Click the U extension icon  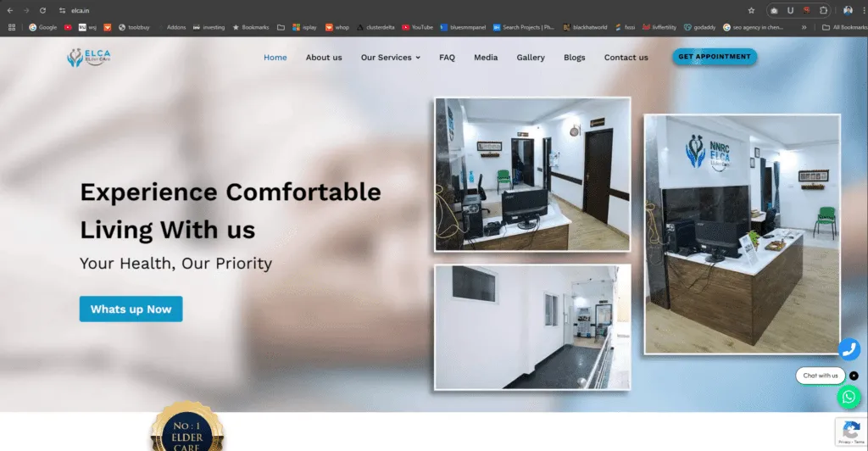pos(790,10)
